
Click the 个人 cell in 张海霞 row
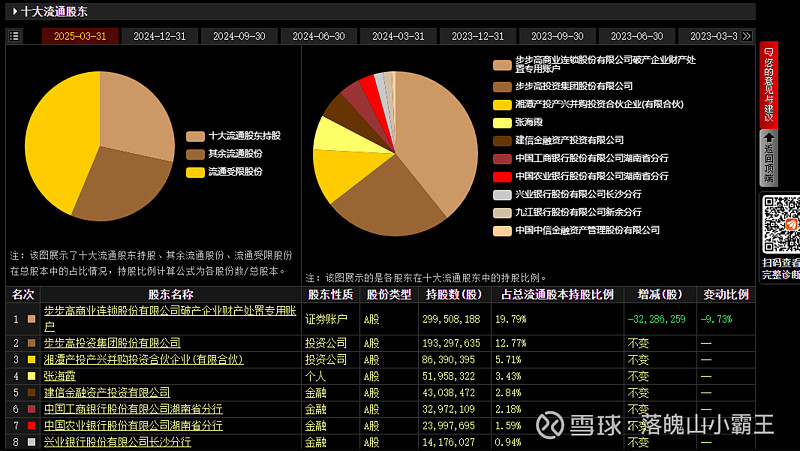315,376
